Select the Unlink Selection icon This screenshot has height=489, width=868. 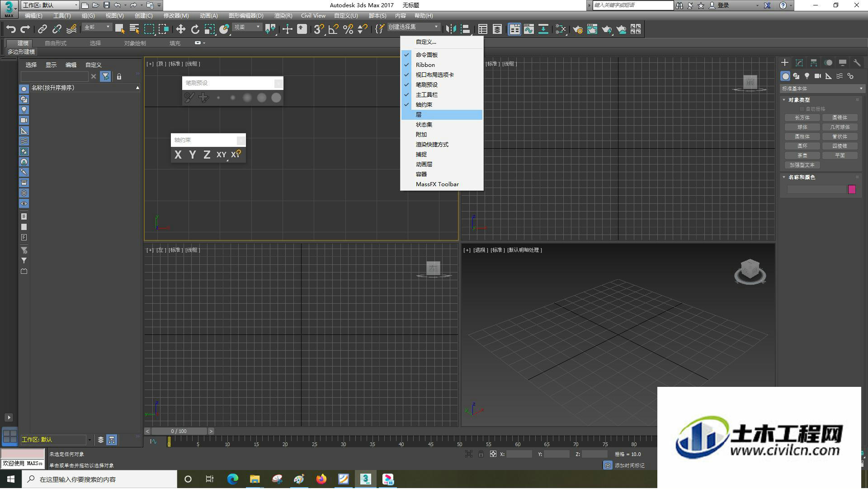coord(57,29)
